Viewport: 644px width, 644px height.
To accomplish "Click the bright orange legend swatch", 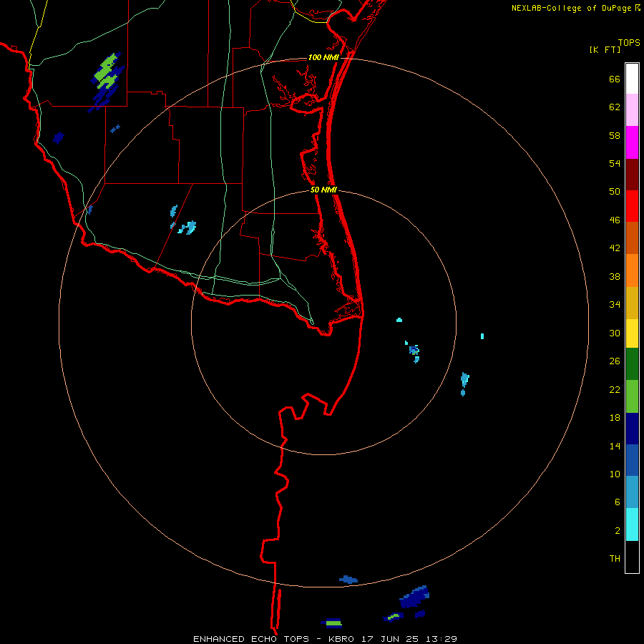I will click(632, 270).
